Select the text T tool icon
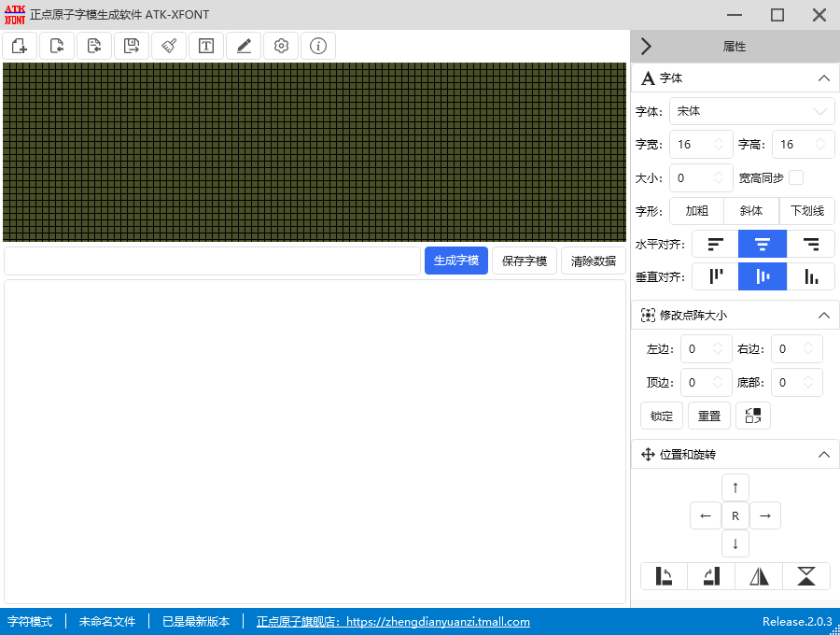Screen dimensions: 840x635 click(x=206, y=46)
